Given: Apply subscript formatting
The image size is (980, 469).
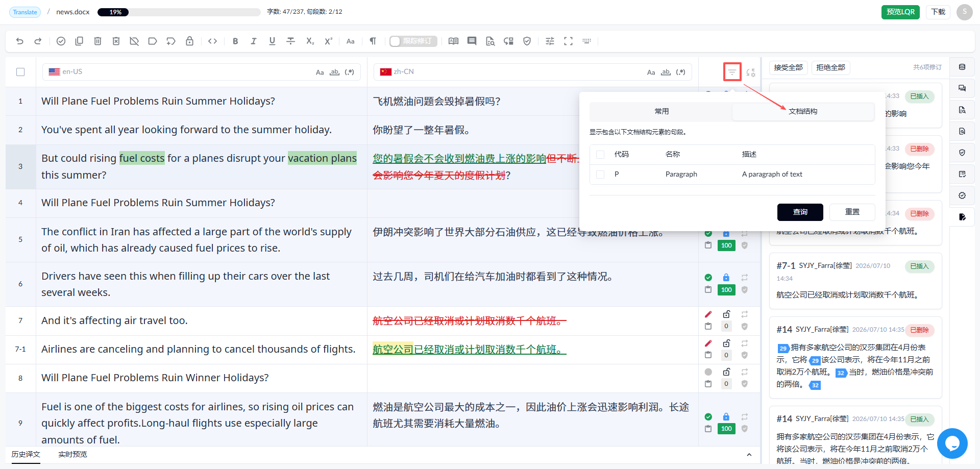Looking at the screenshot, I should click(310, 41).
